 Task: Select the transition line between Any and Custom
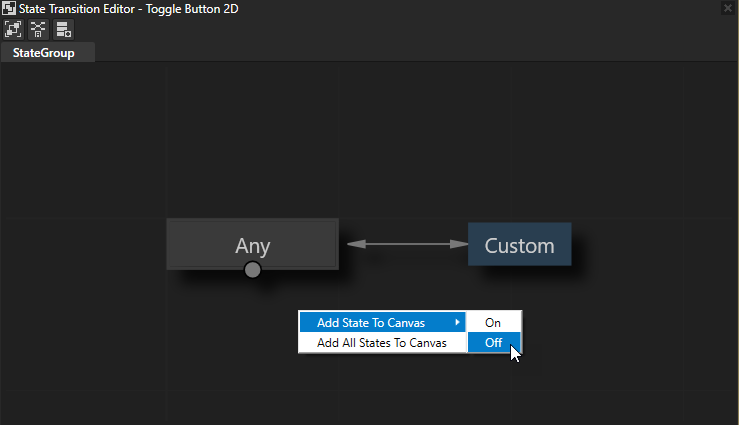point(405,243)
